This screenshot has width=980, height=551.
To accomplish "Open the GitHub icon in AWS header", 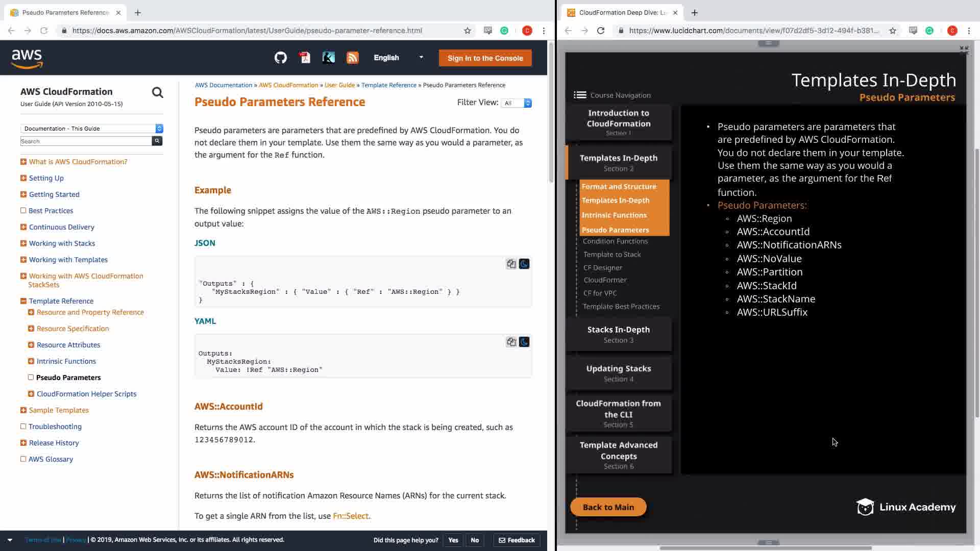I will 280,58.
